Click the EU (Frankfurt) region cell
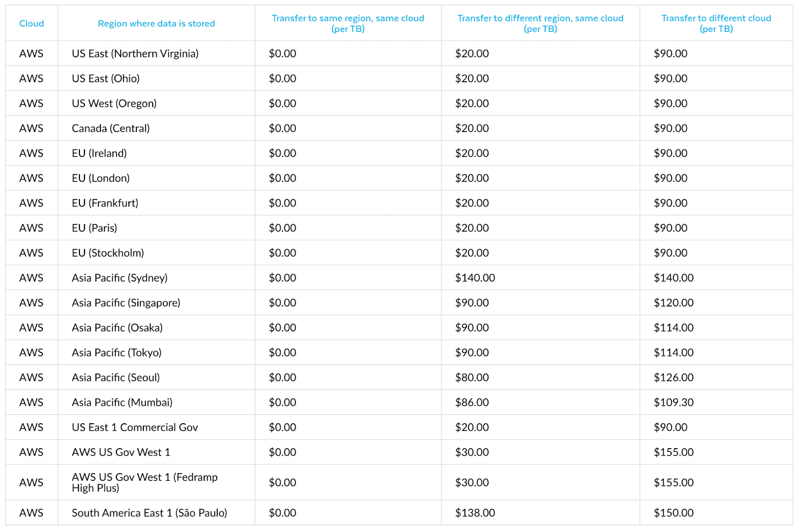The image size is (799, 532). pyautogui.click(x=105, y=203)
